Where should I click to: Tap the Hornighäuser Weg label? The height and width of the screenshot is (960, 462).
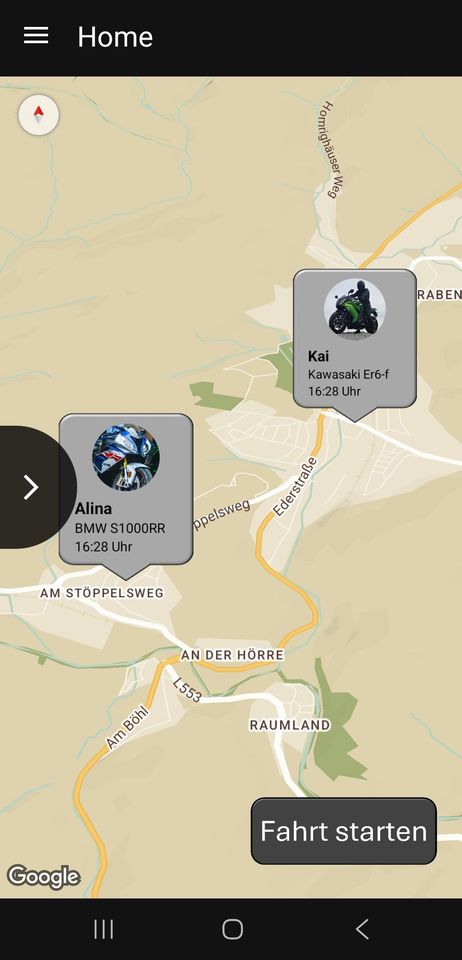click(330, 149)
